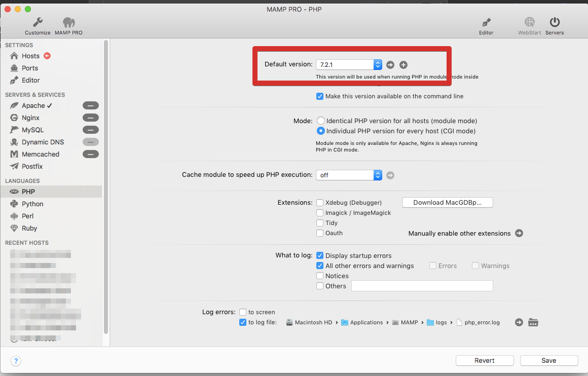Image resolution: width=588 pixels, height=376 pixels.
Task: Click the Save button
Action: 549,361
